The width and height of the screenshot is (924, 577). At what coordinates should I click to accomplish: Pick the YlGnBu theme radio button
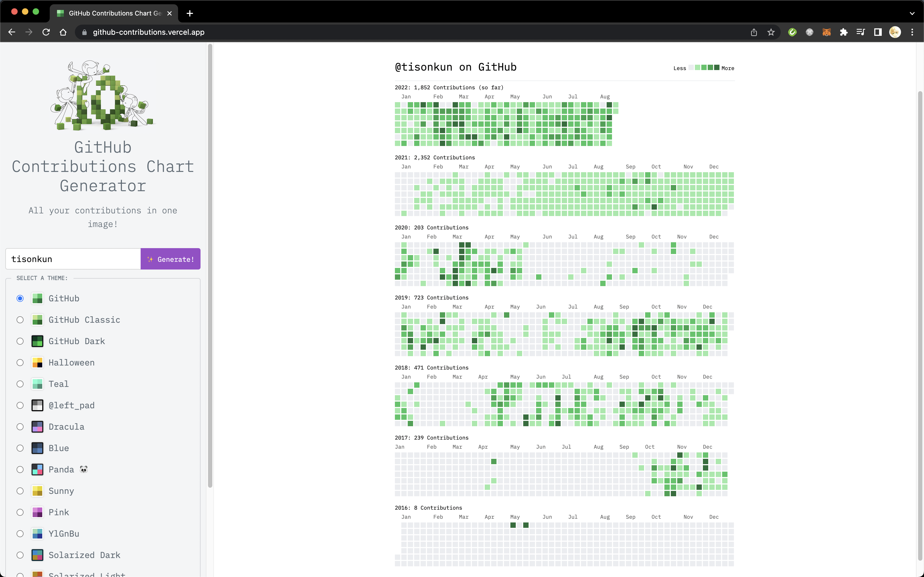point(20,533)
